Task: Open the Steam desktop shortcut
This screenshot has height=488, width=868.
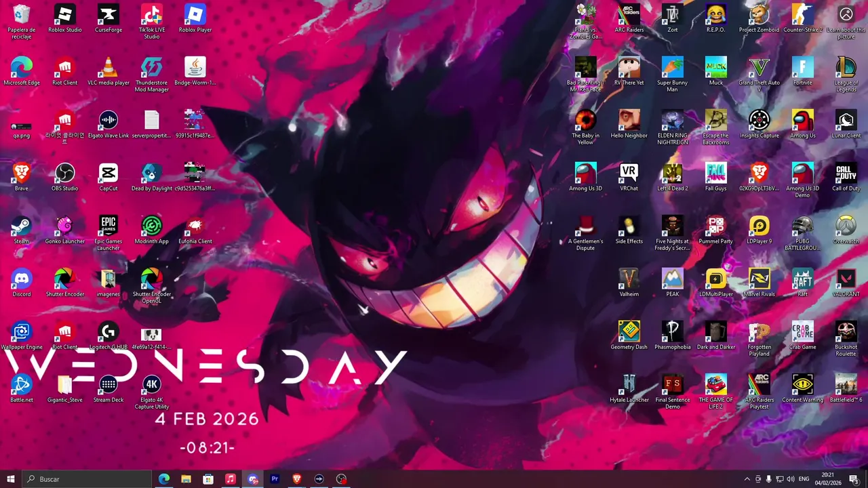Action: pos(22,230)
